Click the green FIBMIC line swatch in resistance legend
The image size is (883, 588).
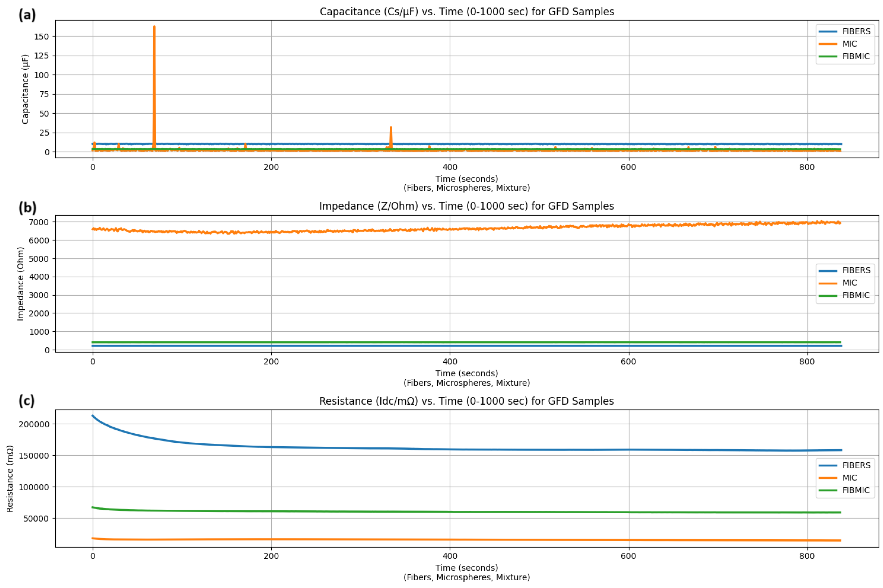click(x=827, y=490)
